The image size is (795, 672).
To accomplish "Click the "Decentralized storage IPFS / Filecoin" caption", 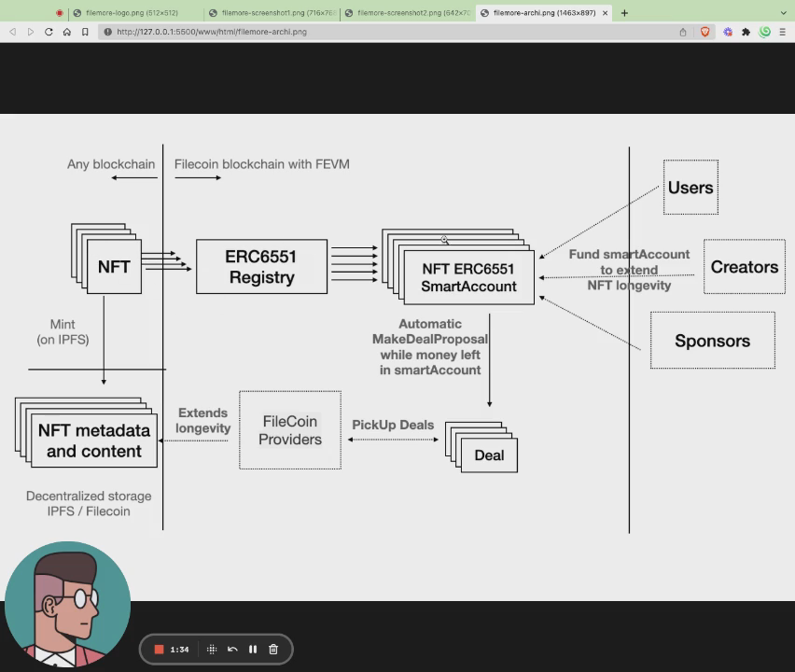I will pos(89,504).
